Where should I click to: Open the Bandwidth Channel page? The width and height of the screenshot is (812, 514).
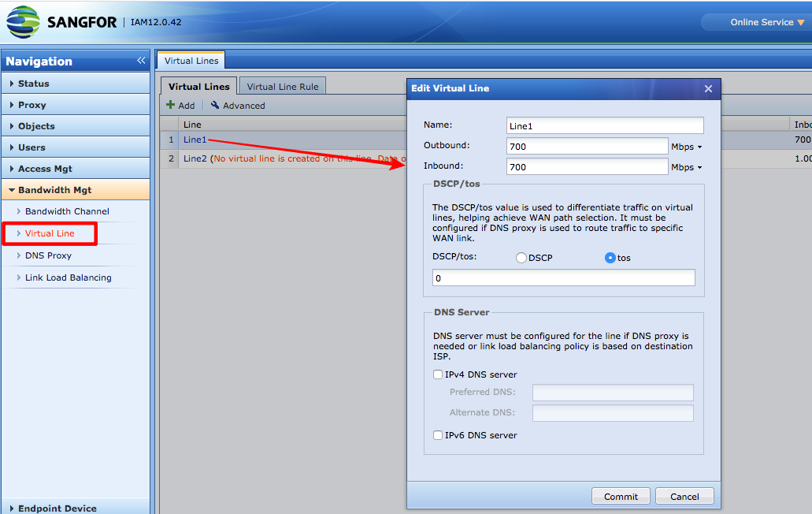tap(67, 211)
